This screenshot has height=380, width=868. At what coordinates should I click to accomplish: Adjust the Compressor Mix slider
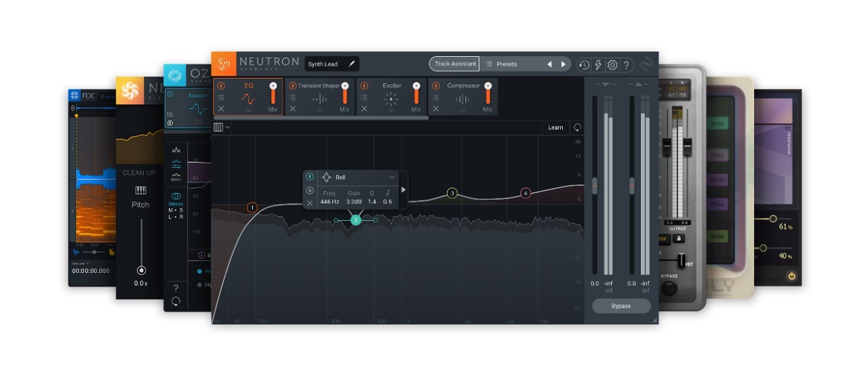(488, 93)
